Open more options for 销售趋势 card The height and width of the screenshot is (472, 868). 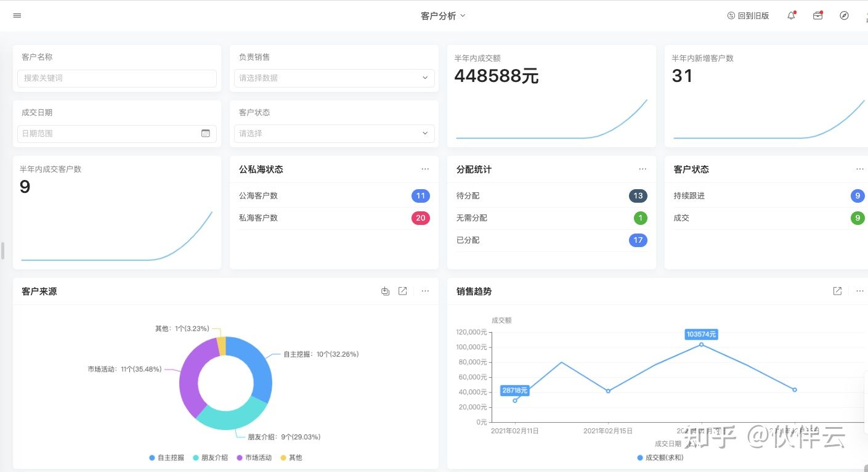coord(860,291)
